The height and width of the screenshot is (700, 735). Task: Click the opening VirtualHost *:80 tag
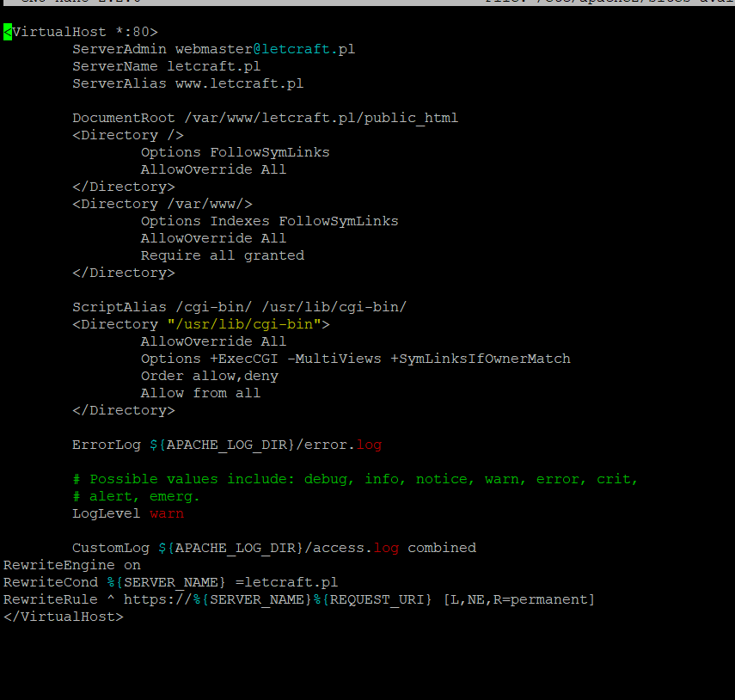pyautogui.click(x=81, y=32)
